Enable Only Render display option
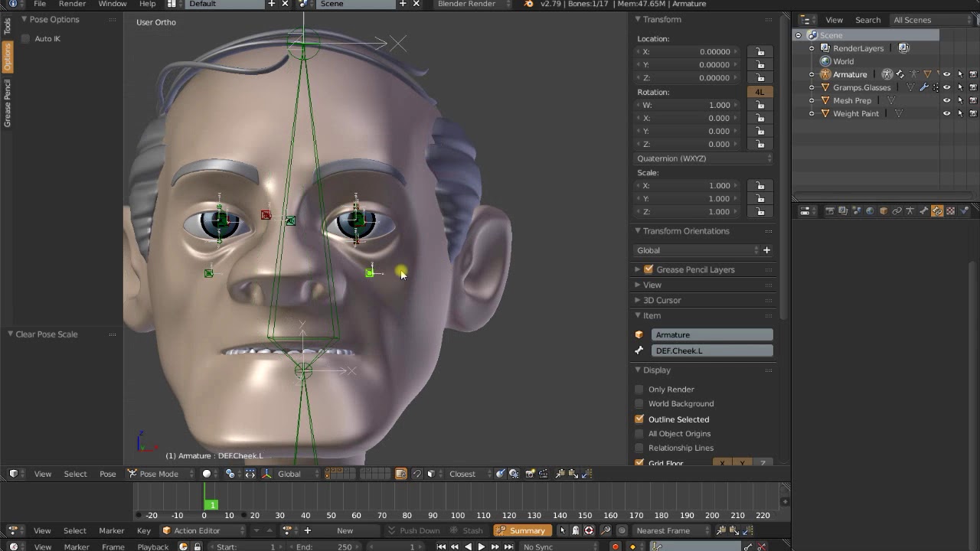Screen dimensions: 980x551 (639, 390)
